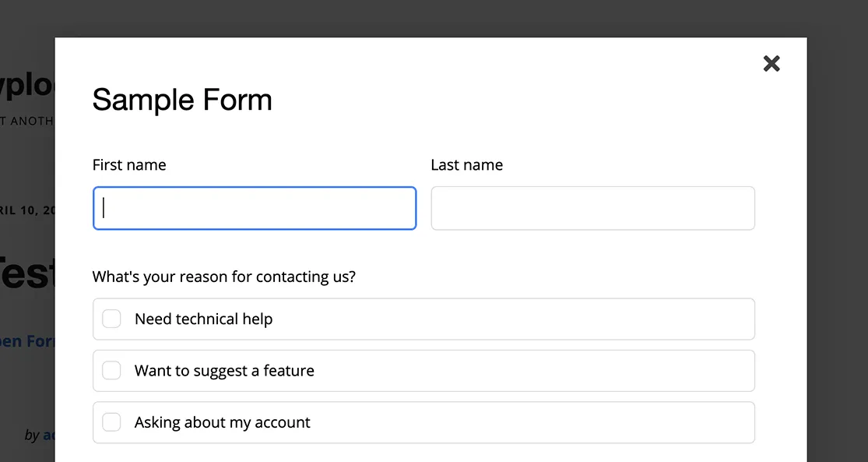Click the tagline text under the site title
The image size is (868, 462).
coord(27,121)
